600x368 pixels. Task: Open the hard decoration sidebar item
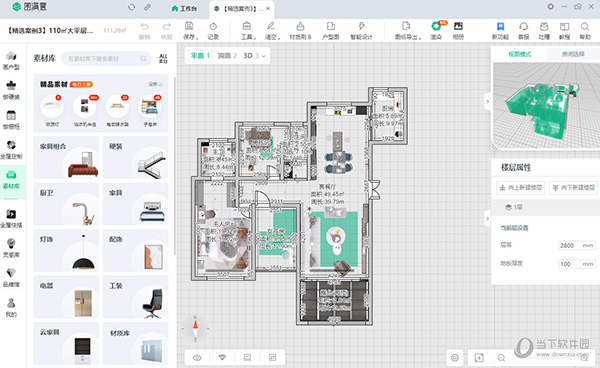(11, 90)
